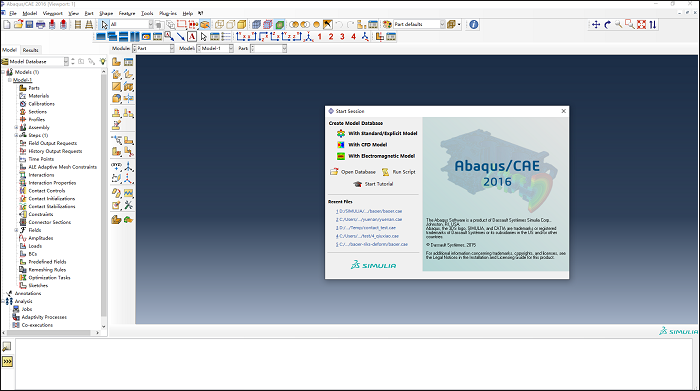Image resolution: width=700 pixels, height=391 pixels.
Task: Open the Module dropdown showing Part
Action: pos(154,48)
